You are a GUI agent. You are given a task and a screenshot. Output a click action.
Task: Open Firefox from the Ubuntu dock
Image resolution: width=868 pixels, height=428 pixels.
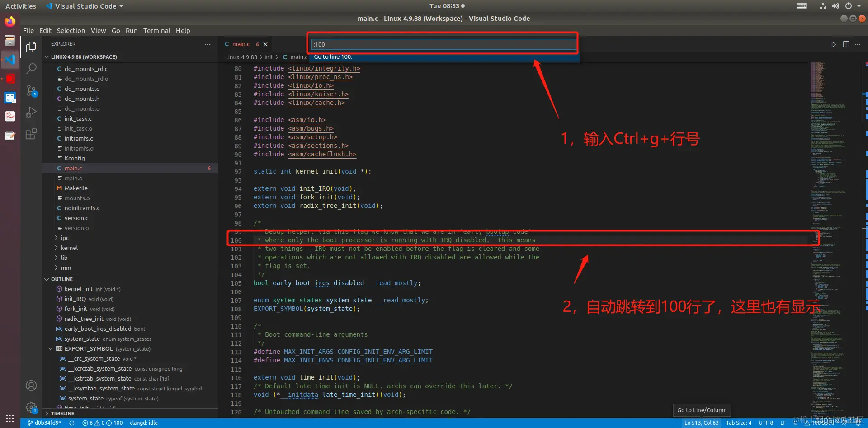(10, 21)
